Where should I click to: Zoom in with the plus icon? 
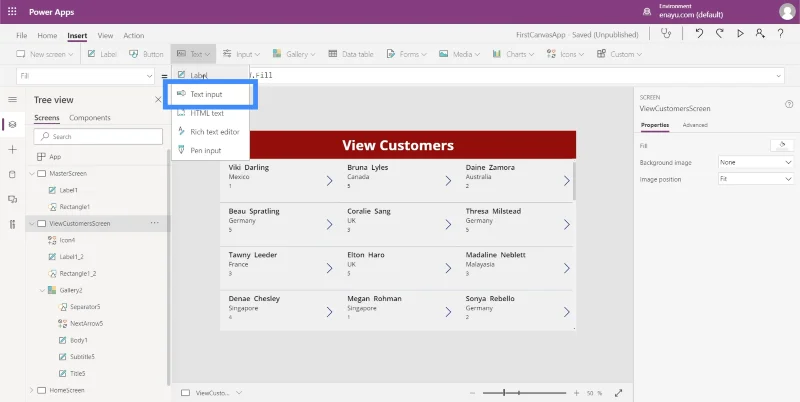point(577,393)
